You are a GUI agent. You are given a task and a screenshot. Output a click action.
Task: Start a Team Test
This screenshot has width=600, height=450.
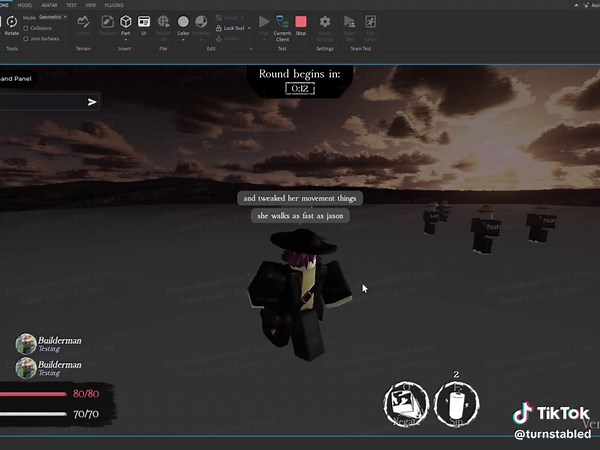point(349,28)
